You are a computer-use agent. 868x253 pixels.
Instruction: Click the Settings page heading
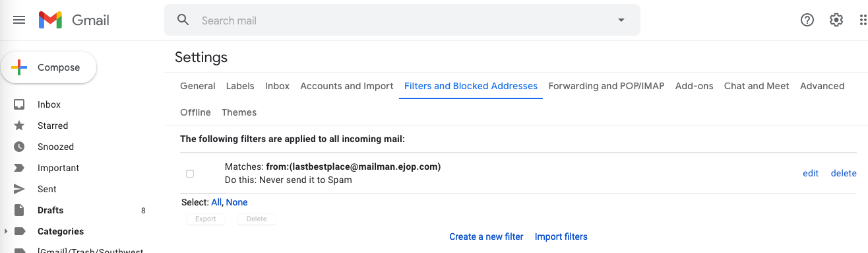[x=201, y=57]
